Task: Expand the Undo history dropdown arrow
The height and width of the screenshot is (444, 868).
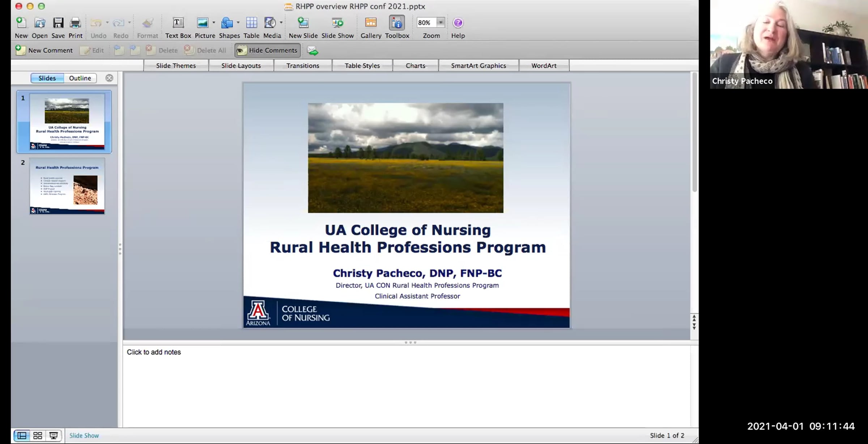Action: click(x=107, y=23)
